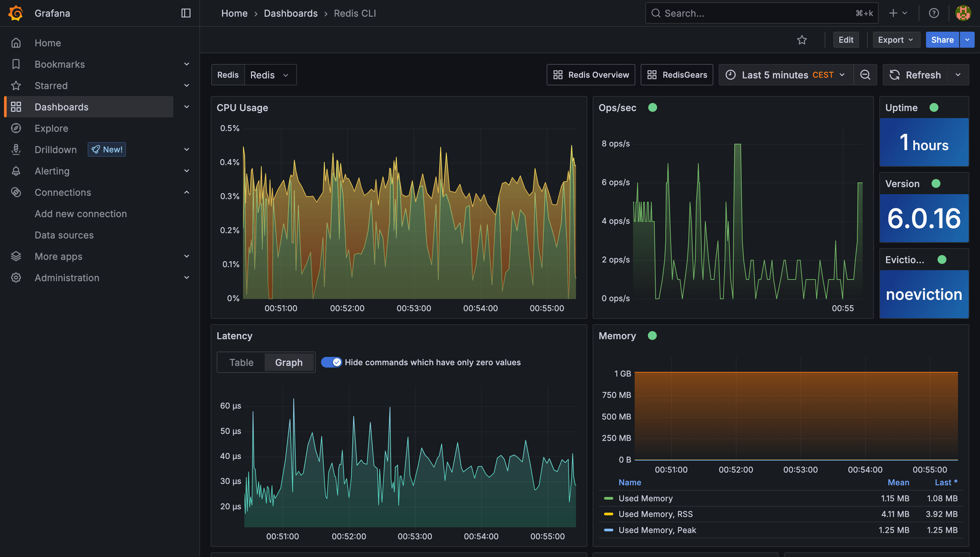Click the blue Share button
980x557 pixels.
tap(942, 40)
